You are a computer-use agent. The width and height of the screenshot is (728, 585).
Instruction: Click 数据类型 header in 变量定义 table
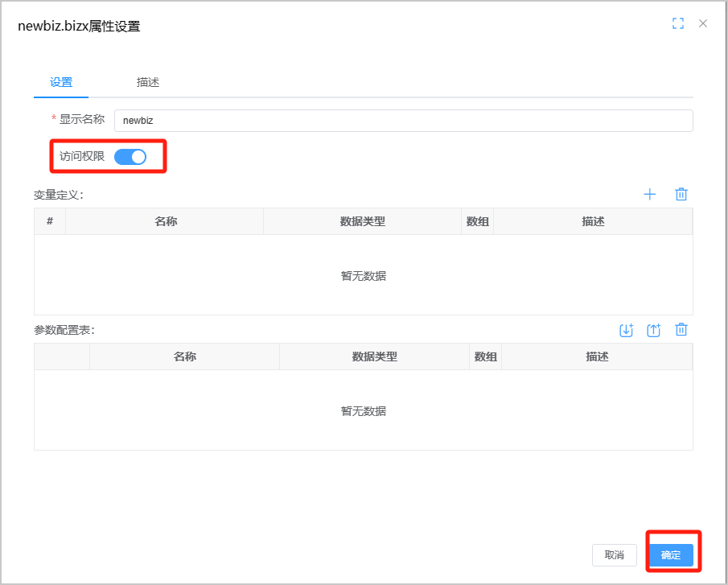pyautogui.click(x=363, y=221)
